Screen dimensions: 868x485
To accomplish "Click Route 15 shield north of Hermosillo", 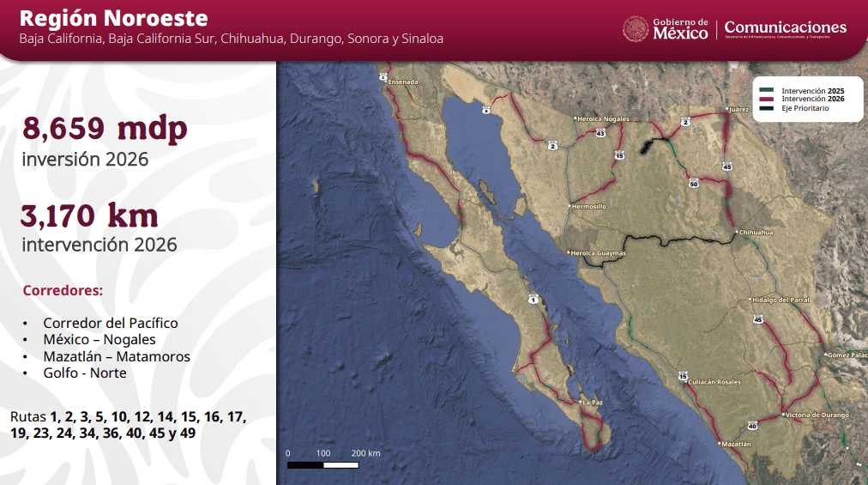I will 619,155.
